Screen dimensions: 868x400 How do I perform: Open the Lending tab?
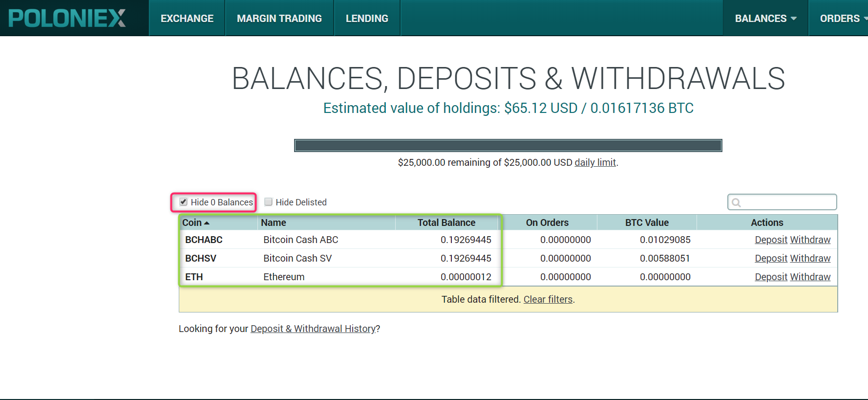(x=367, y=18)
